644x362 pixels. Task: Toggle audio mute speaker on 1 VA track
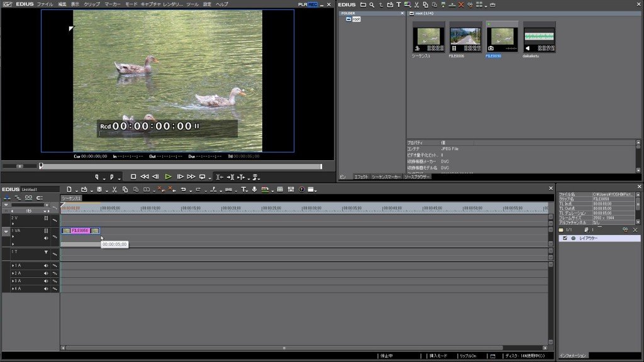click(46, 238)
